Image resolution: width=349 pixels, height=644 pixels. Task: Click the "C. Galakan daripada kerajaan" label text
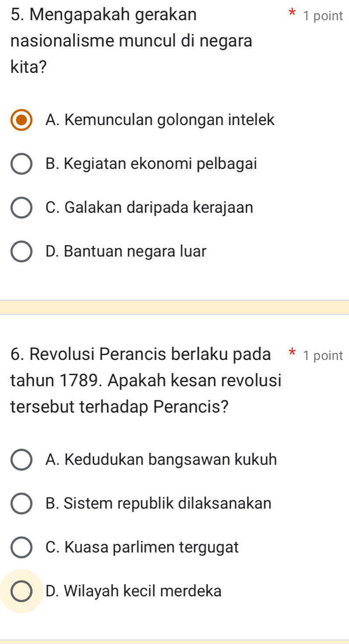[149, 208]
